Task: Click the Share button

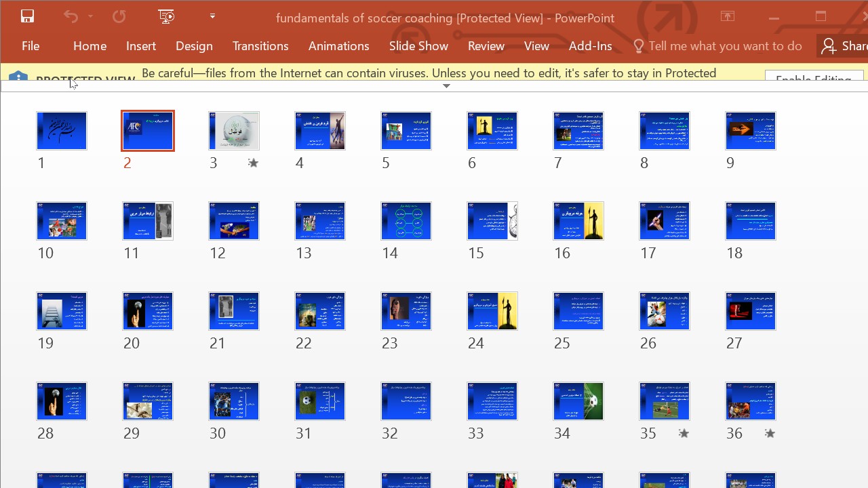Action: coord(844,46)
